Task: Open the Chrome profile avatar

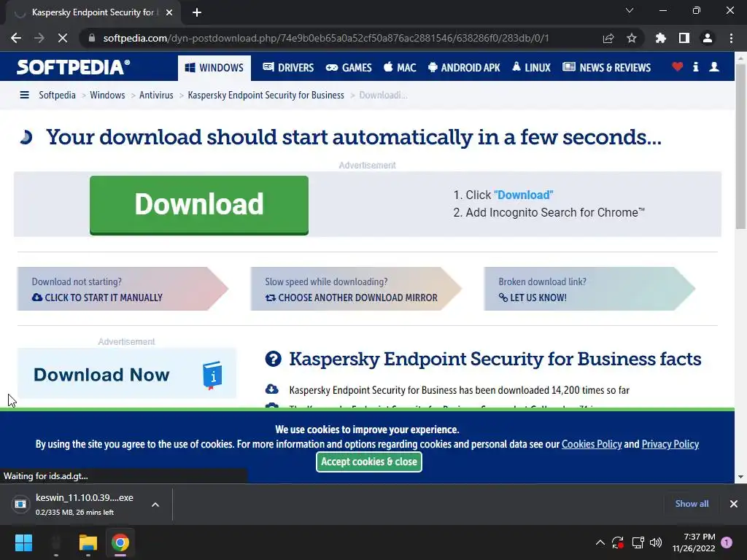Action: pyautogui.click(x=708, y=38)
